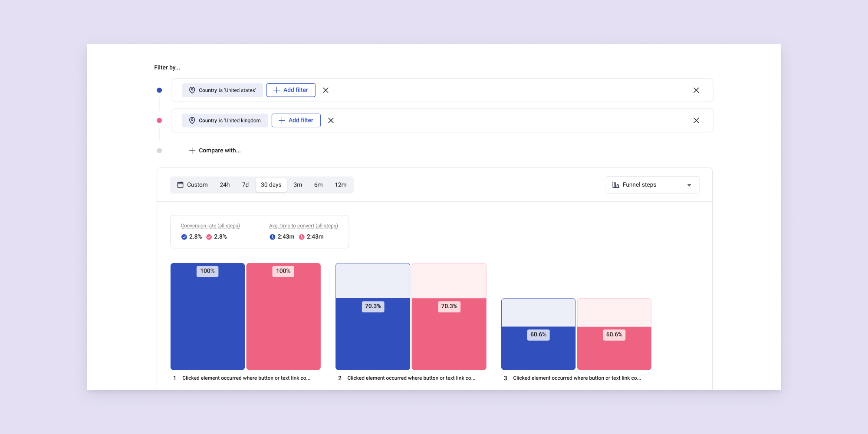Delete the United Kingdom comparison row
The image size is (868, 434).
point(696,121)
